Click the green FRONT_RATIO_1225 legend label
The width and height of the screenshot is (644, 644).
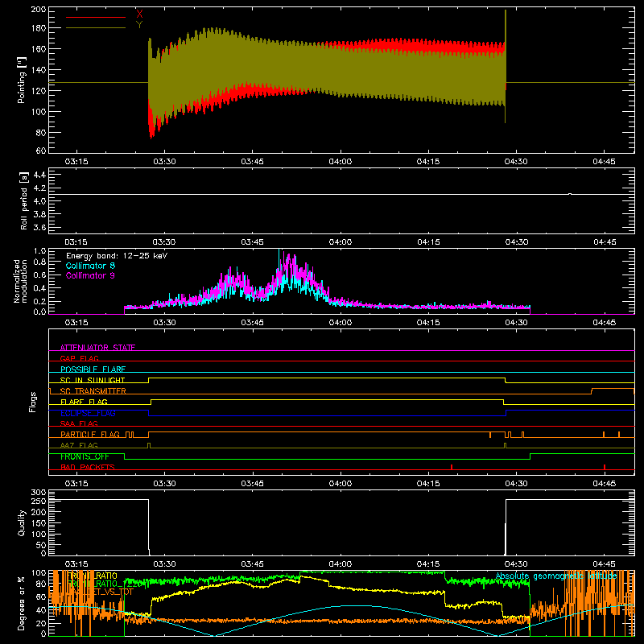(104, 584)
